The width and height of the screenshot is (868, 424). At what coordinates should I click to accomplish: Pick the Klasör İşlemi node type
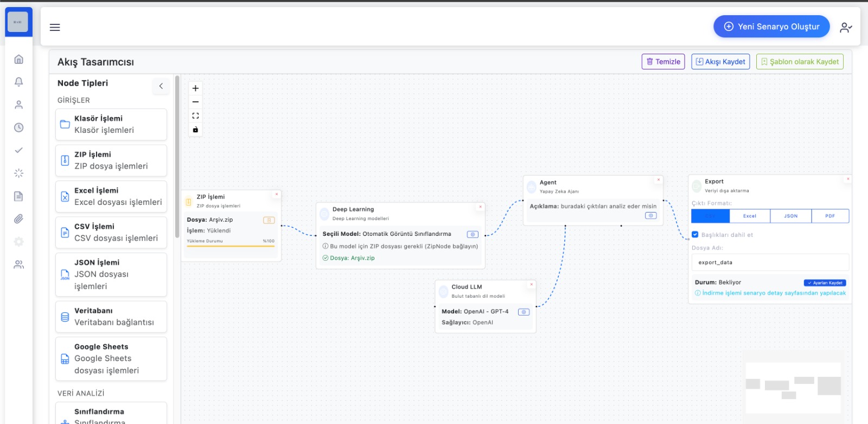111,124
